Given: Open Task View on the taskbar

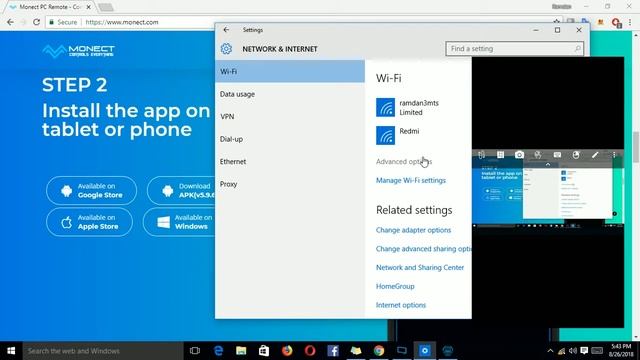Looking at the screenshot, I should [195, 351].
